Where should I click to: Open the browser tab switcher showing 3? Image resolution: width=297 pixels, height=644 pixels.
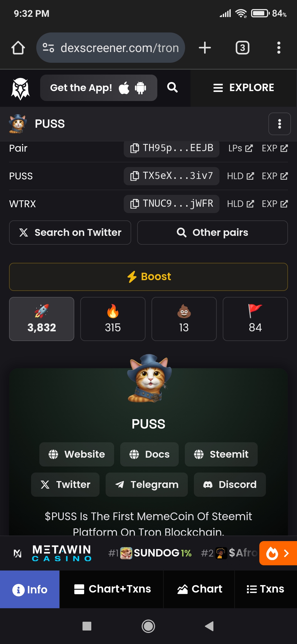click(243, 48)
